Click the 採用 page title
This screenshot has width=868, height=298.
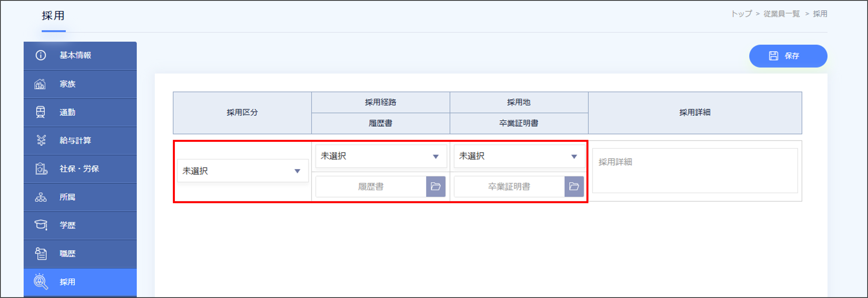pyautogui.click(x=53, y=16)
